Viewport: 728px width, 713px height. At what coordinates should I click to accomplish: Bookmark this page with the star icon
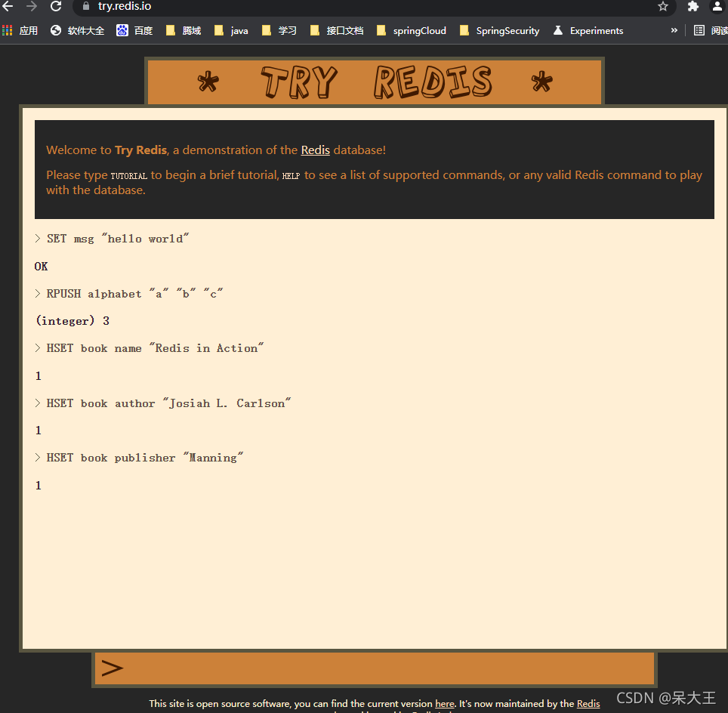point(662,6)
